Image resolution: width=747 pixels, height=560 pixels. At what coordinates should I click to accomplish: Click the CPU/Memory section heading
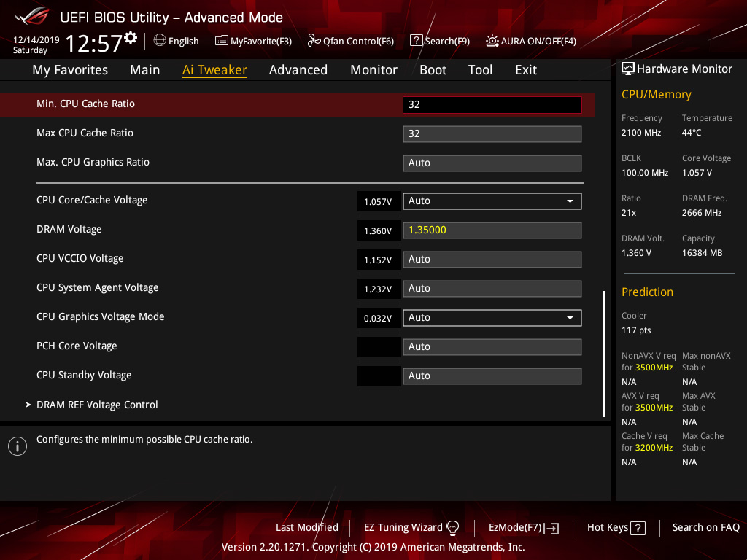coord(656,94)
